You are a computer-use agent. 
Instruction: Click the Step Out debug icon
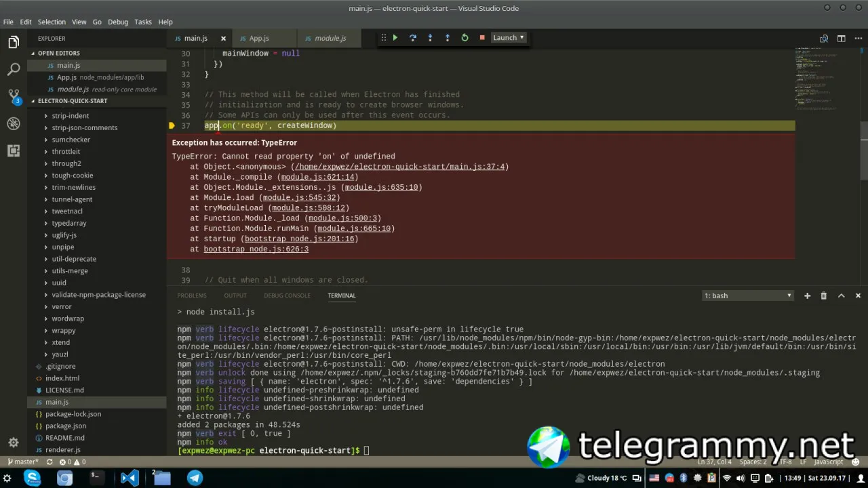(x=447, y=38)
